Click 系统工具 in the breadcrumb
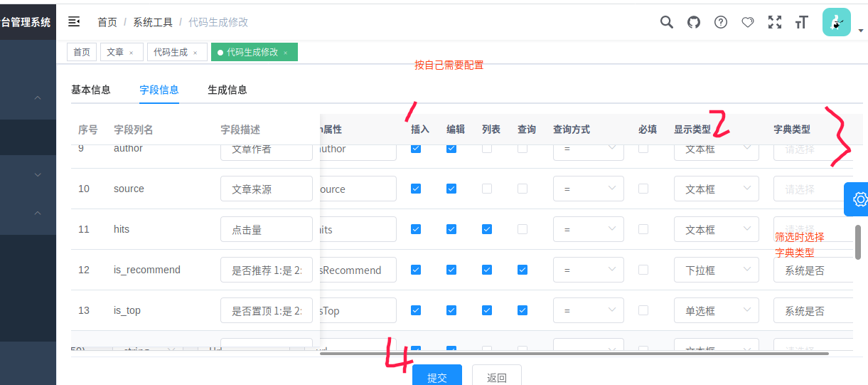 click(x=153, y=22)
